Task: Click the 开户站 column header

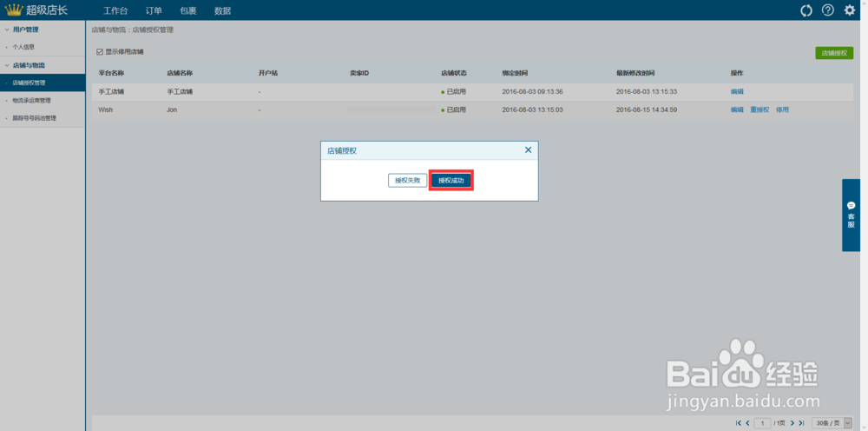Action: (x=268, y=73)
